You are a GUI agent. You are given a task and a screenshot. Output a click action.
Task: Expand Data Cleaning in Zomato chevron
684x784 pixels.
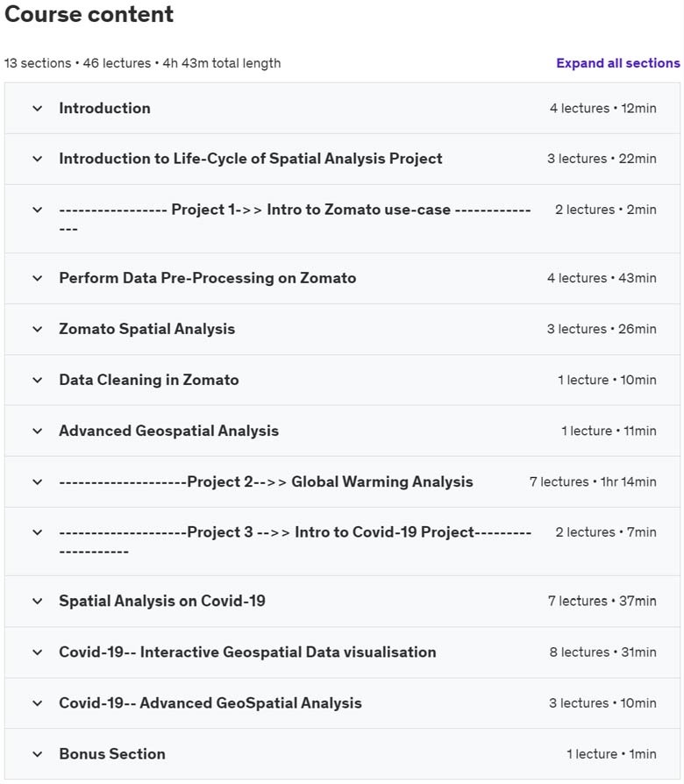[x=37, y=380]
